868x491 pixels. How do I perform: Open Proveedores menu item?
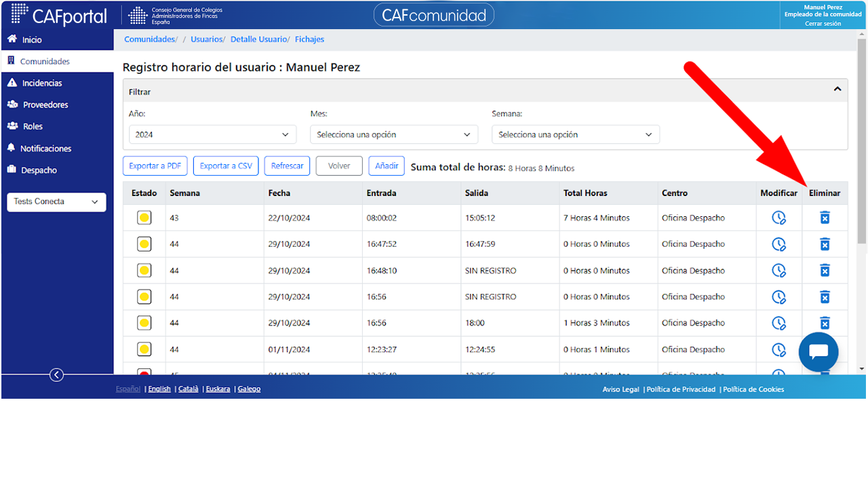(x=45, y=104)
